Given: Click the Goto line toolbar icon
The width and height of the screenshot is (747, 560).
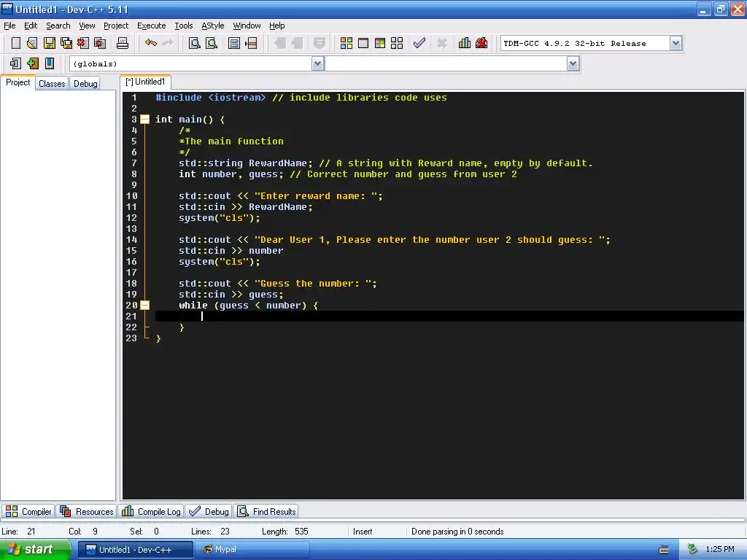Looking at the screenshot, I should tap(251, 43).
